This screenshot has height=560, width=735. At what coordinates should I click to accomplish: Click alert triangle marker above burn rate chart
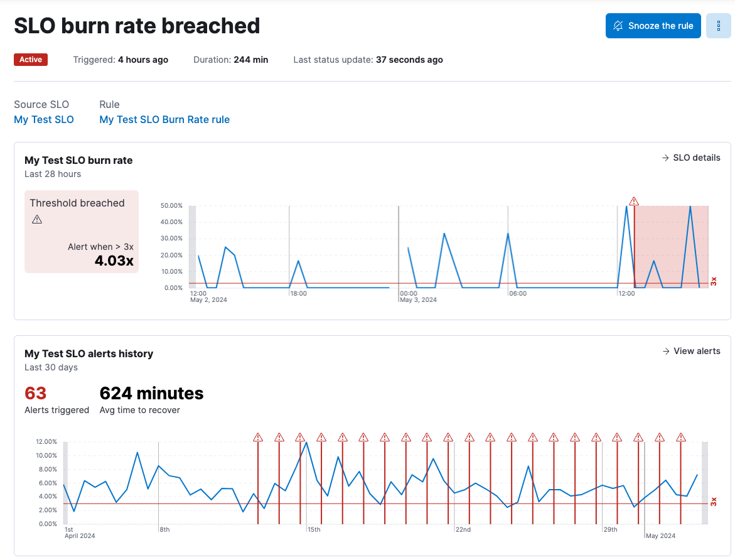634,201
